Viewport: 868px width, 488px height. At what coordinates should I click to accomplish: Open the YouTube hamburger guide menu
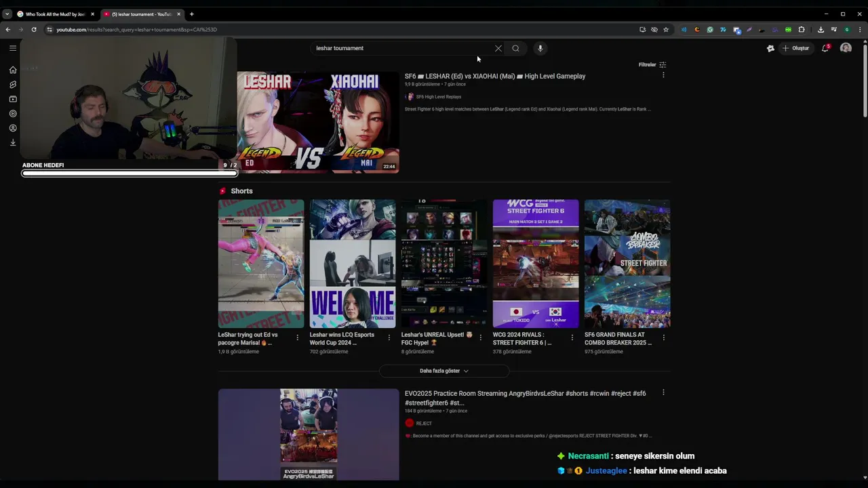(13, 48)
